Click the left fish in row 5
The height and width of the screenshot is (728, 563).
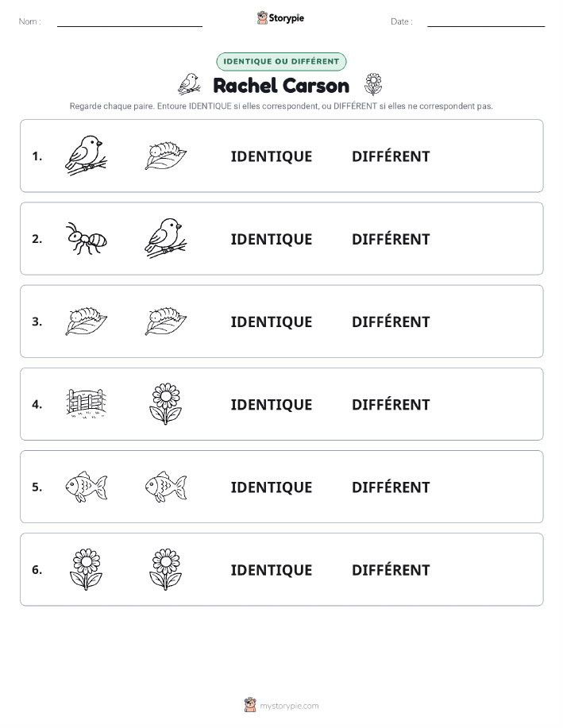86,487
